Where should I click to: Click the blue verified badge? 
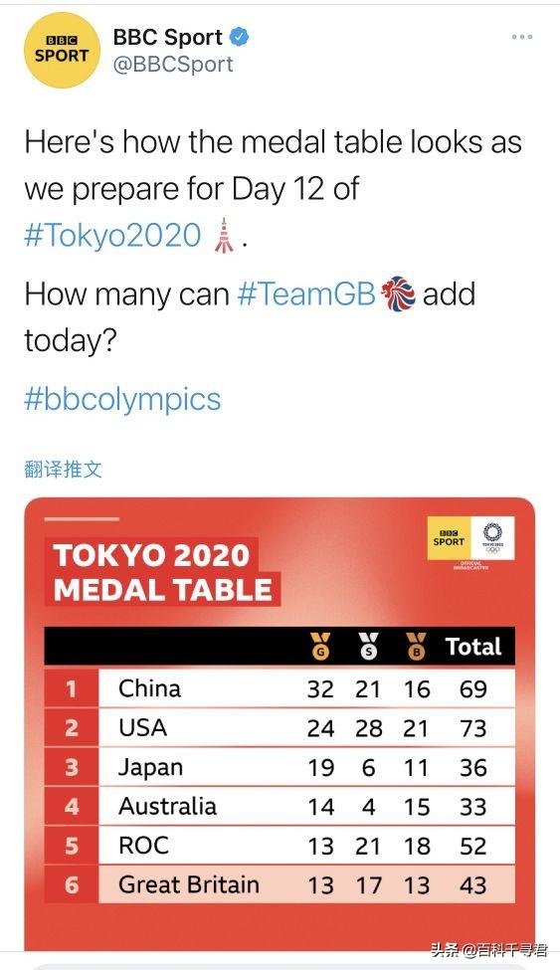[x=240, y=37]
